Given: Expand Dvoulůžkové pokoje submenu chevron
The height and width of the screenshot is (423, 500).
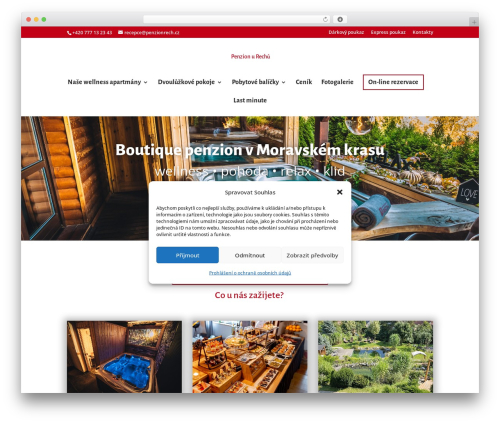Looking at the screenshot, I should tap(219, 82).
